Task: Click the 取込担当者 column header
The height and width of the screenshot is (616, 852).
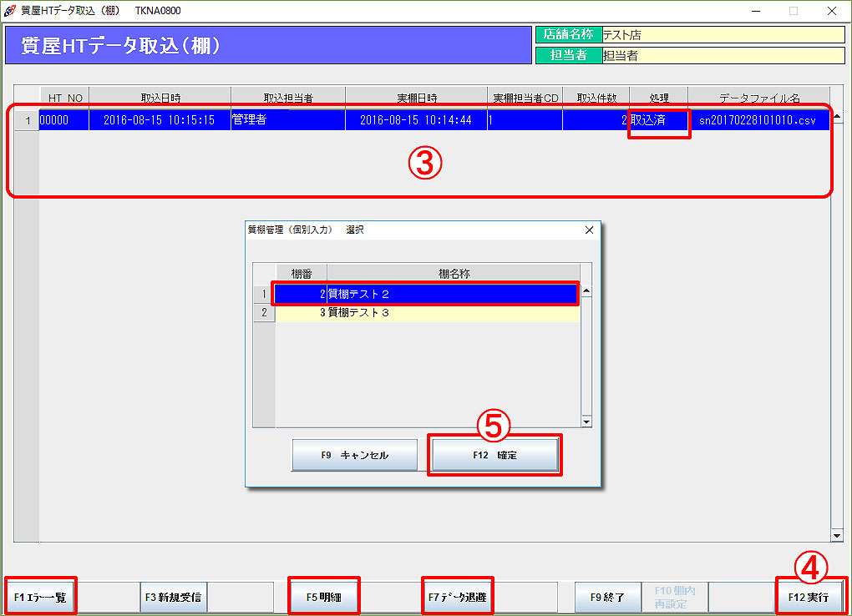Action: [x=288, y=98]
